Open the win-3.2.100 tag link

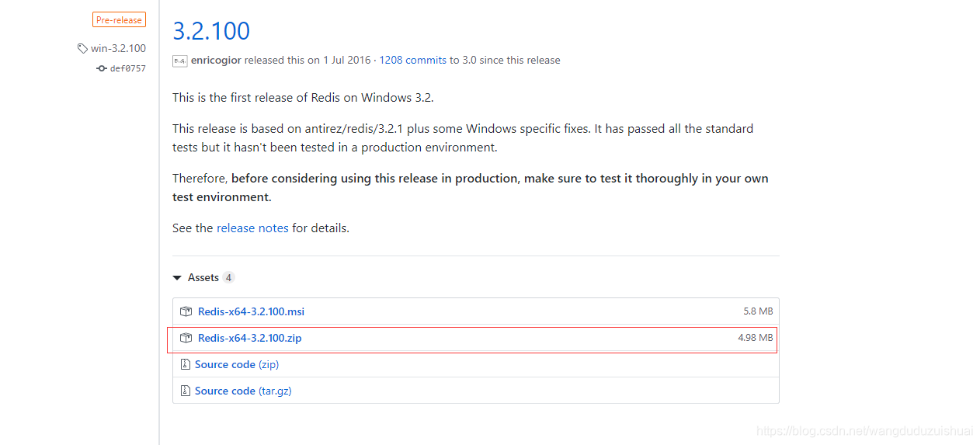point(118,48)
